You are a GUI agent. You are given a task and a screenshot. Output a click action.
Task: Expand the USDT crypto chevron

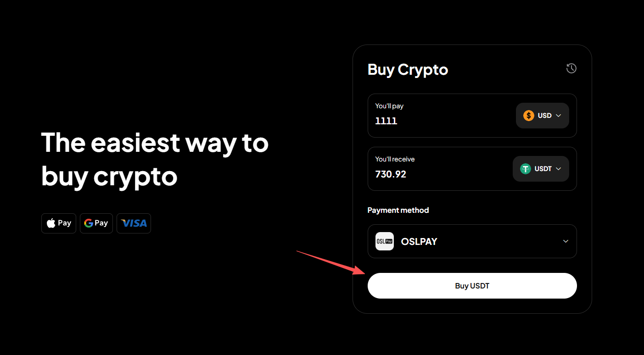(559, 169)
